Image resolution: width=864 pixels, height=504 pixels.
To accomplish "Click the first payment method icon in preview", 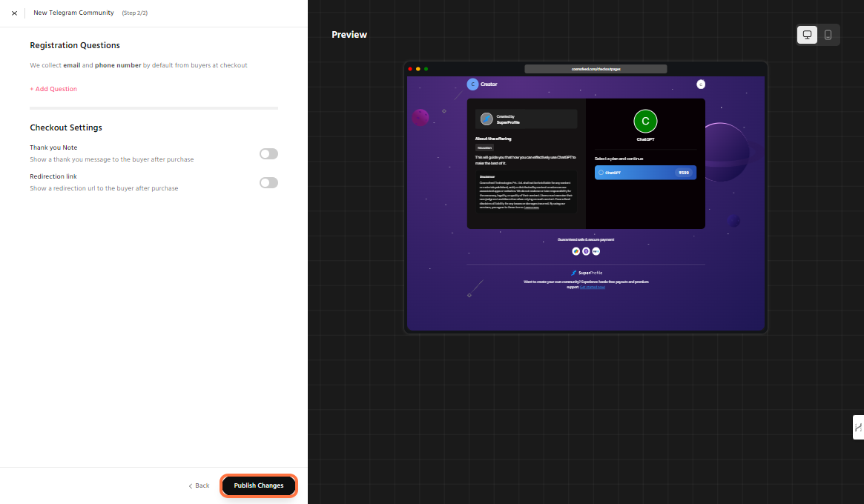I will pos(576,251).
